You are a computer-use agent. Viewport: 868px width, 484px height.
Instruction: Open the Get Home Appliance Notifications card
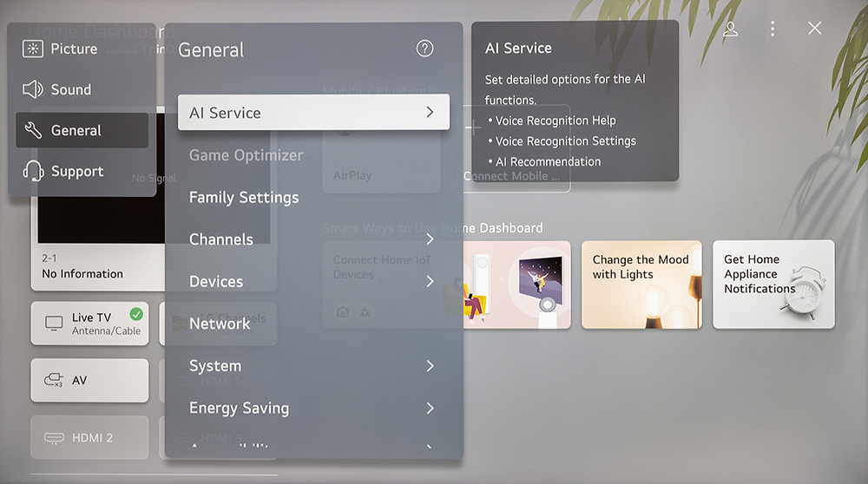pyautogui.click(x=773, y=285)
